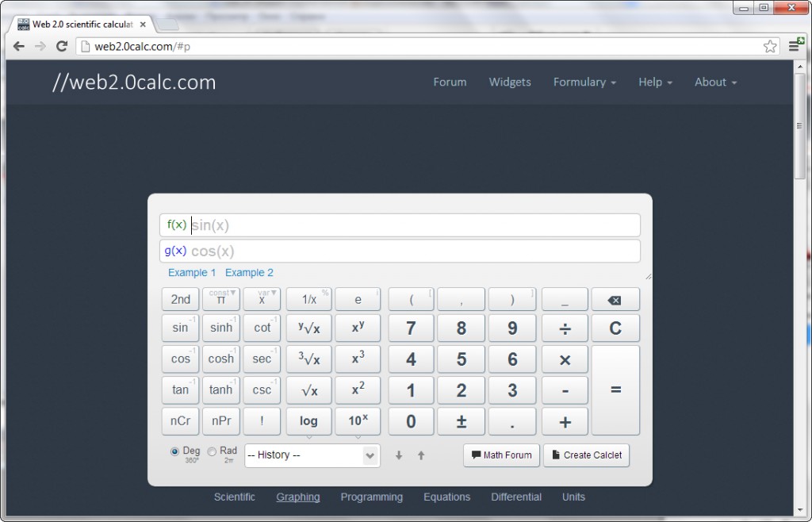Click the browser forward arrow
The height and width of the screenshot is (522, 812).
40,47
